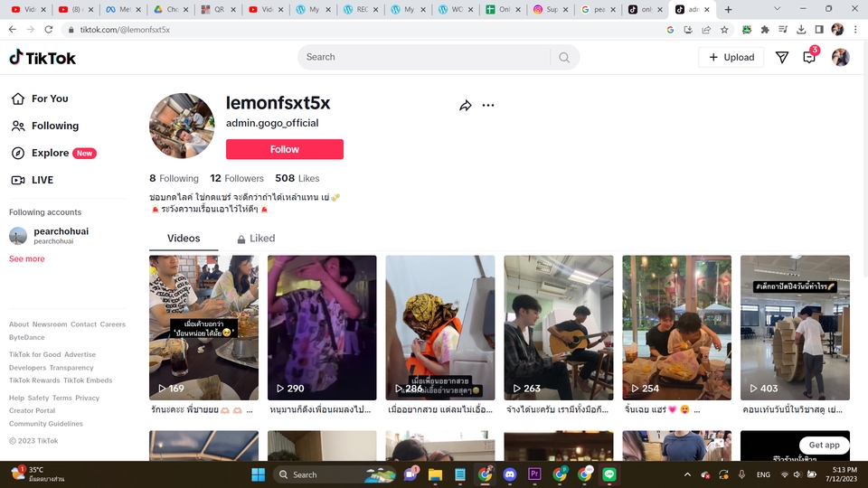Open the video with 290 views

322,327
